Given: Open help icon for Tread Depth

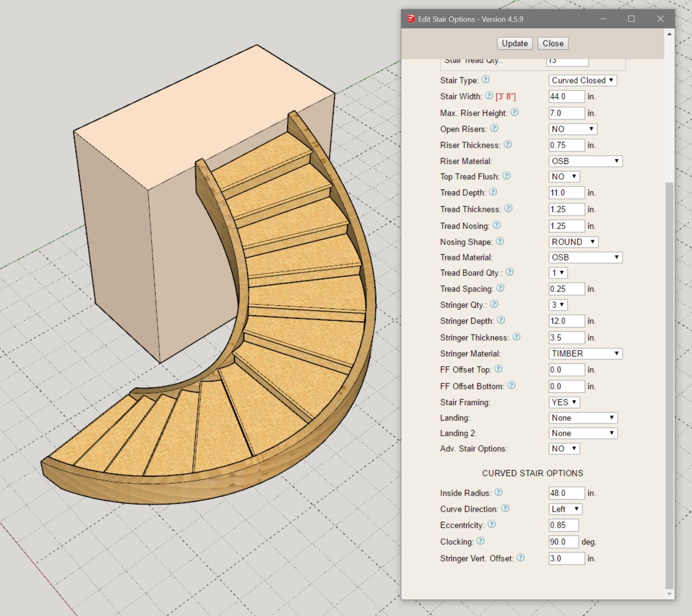Looking at the screenshot, I should 493,192.
